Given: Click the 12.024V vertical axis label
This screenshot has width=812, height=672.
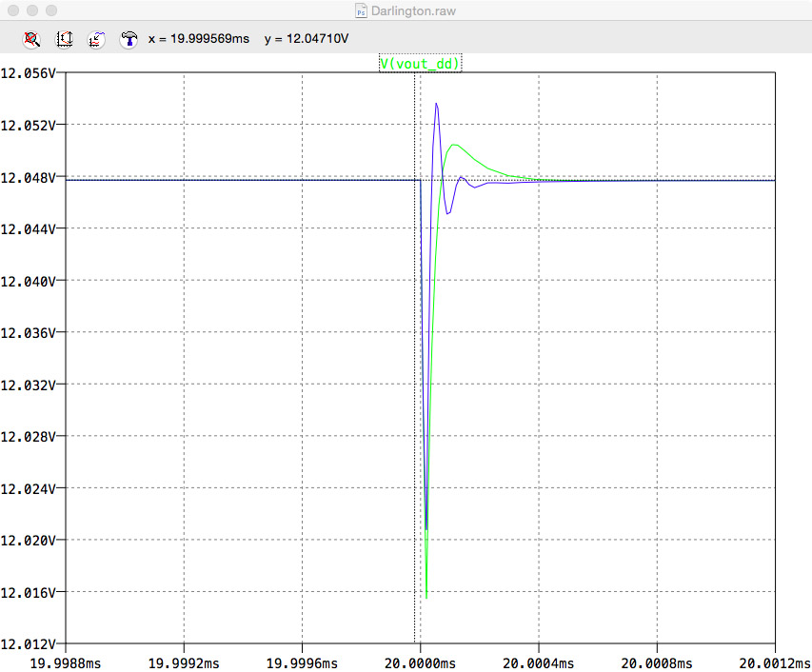Looking at the screenshot, I should point(28,488).
